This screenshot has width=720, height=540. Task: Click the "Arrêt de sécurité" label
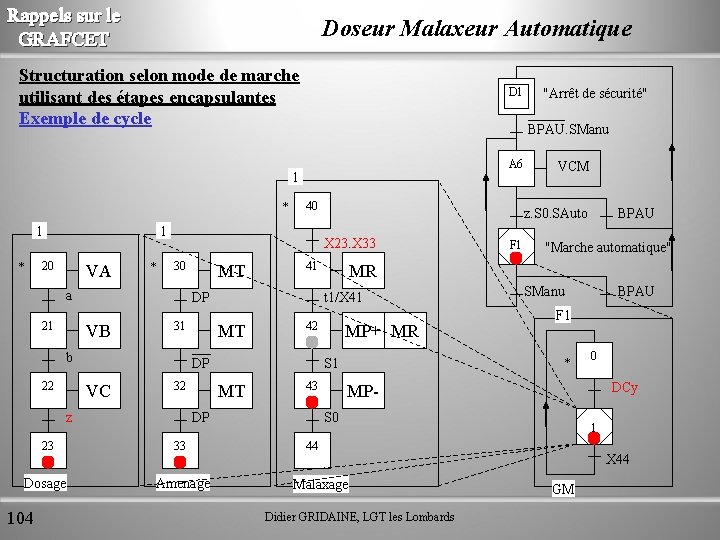[x=595, y=93]
